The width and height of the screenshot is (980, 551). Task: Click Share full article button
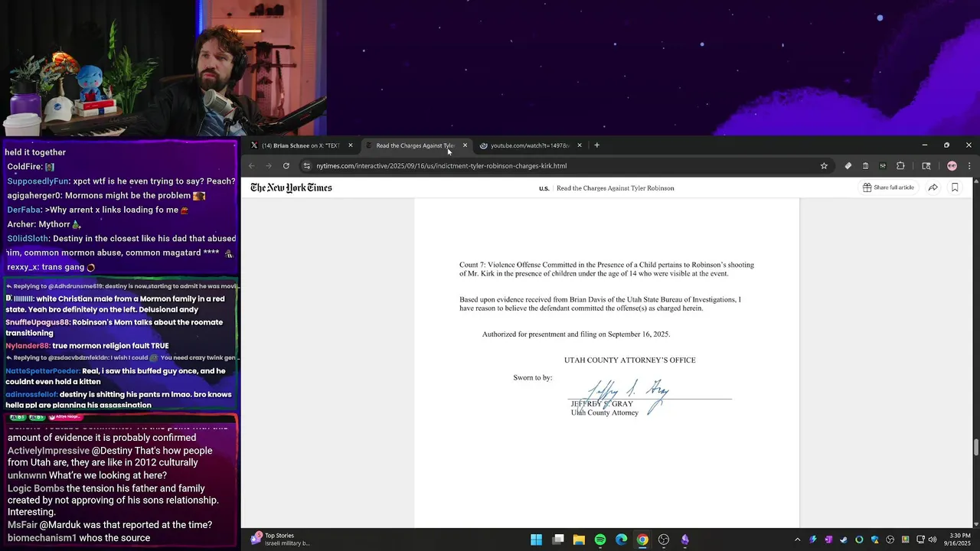tap(888, 187)
